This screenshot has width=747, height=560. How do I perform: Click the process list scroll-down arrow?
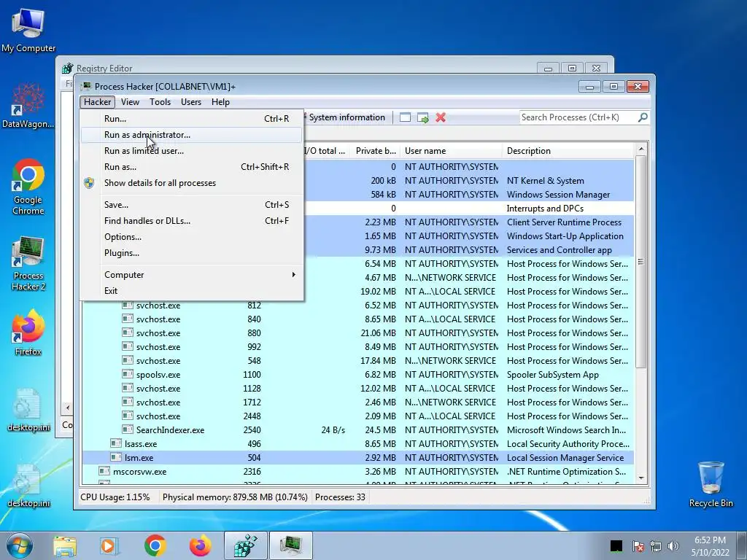click(x=641, y=478)
